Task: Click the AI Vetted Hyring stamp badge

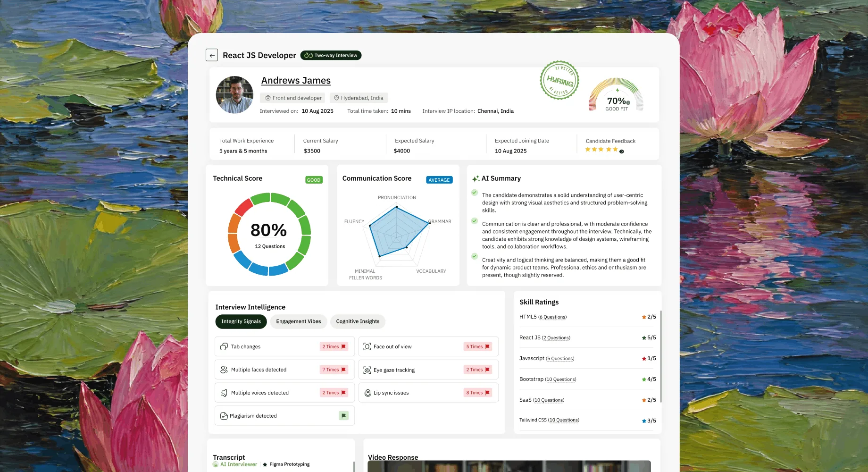Action: [x=559, y=80]
